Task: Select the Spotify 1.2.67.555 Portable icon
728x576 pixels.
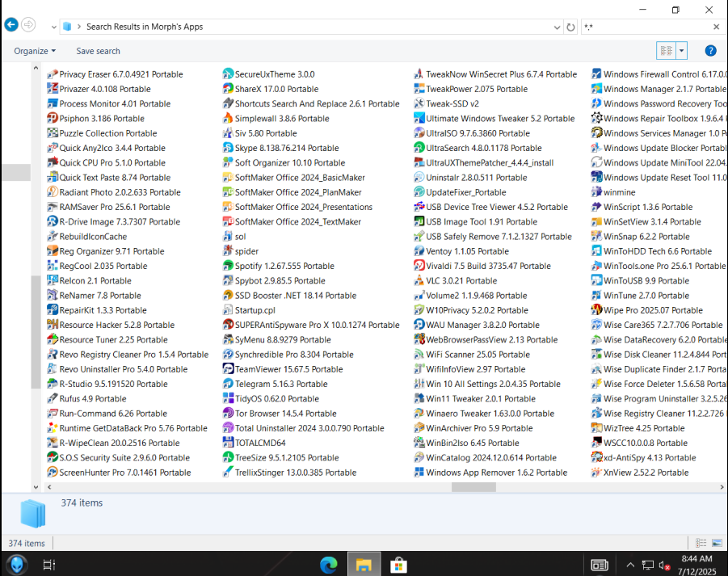Action: pos(228,266)
